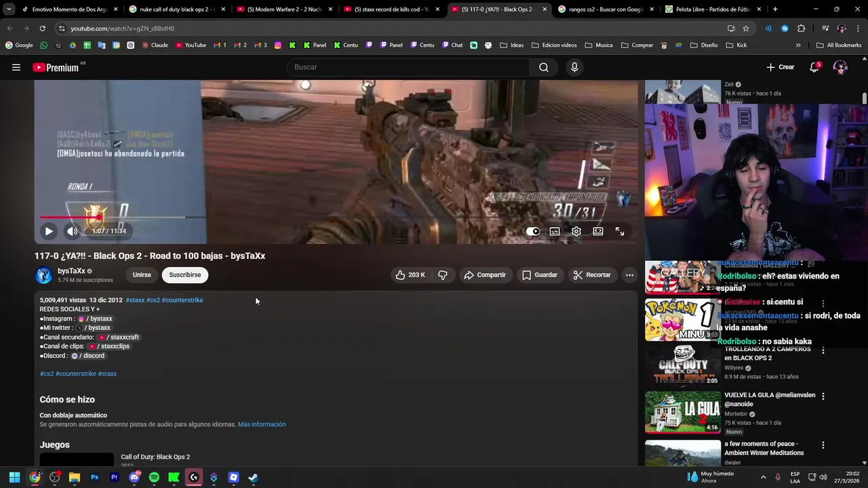Open the browser extensions puzzle icon
Viewport: 868px width, 488px height.
(801, 28)
